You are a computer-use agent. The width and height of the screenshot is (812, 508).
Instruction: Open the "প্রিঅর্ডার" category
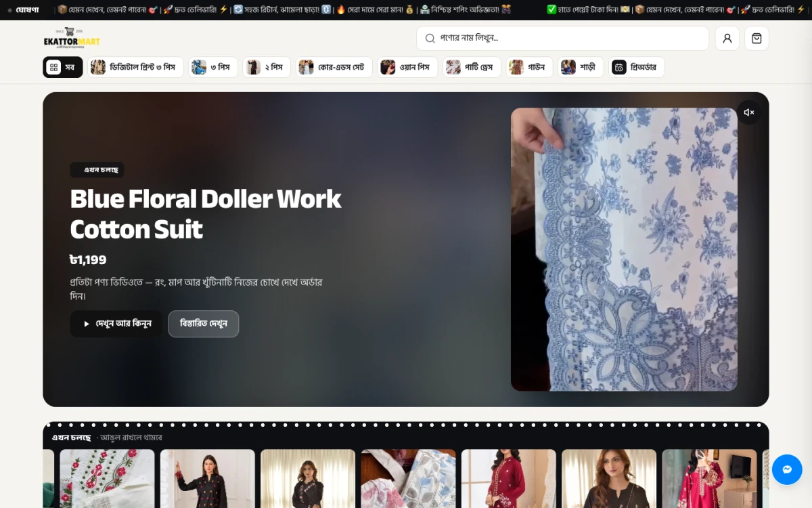636,67
